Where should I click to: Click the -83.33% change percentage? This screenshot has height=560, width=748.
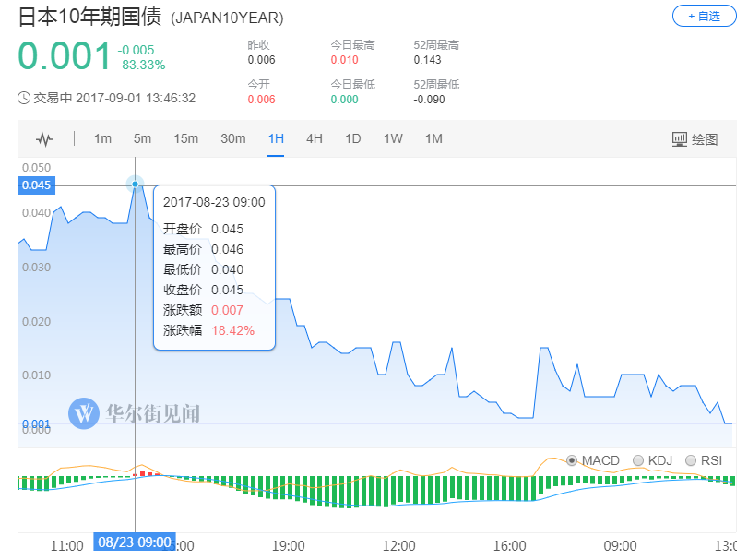[x=141, y=65]
